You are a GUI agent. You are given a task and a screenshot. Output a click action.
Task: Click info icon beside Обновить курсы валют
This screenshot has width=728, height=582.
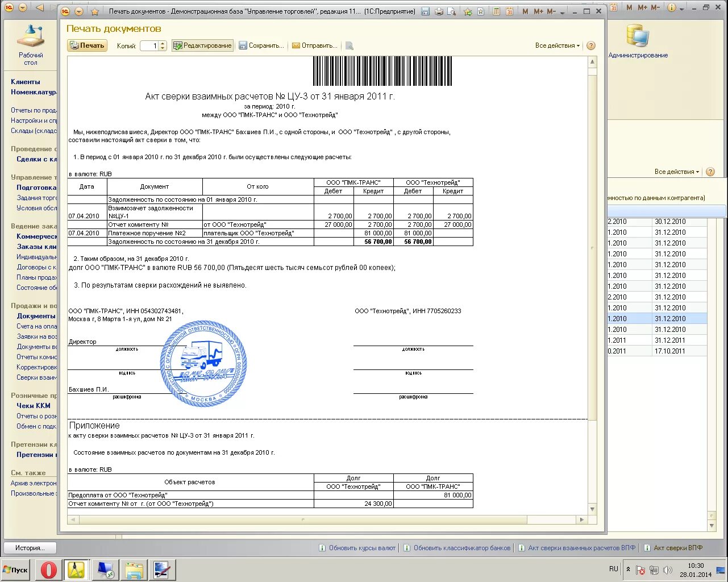(x=322, y=548)
